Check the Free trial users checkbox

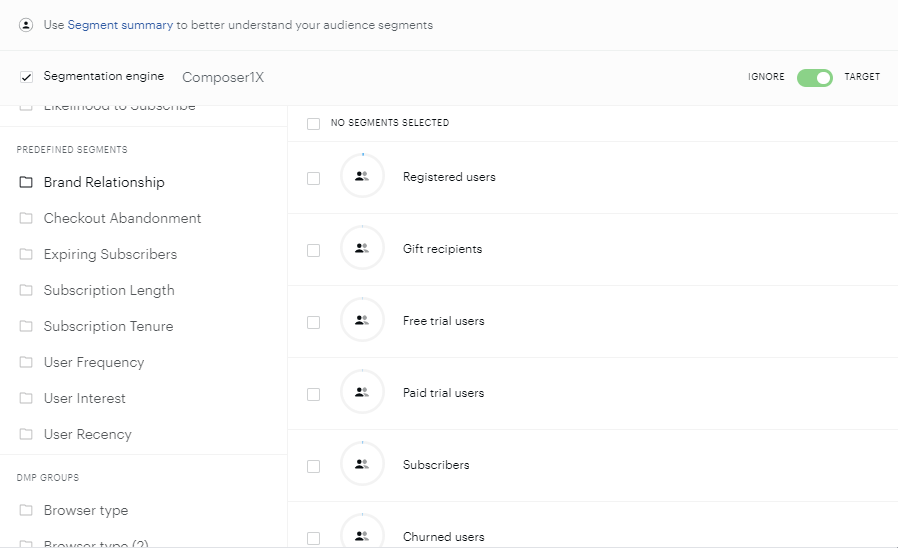click(x=313, y=322)
